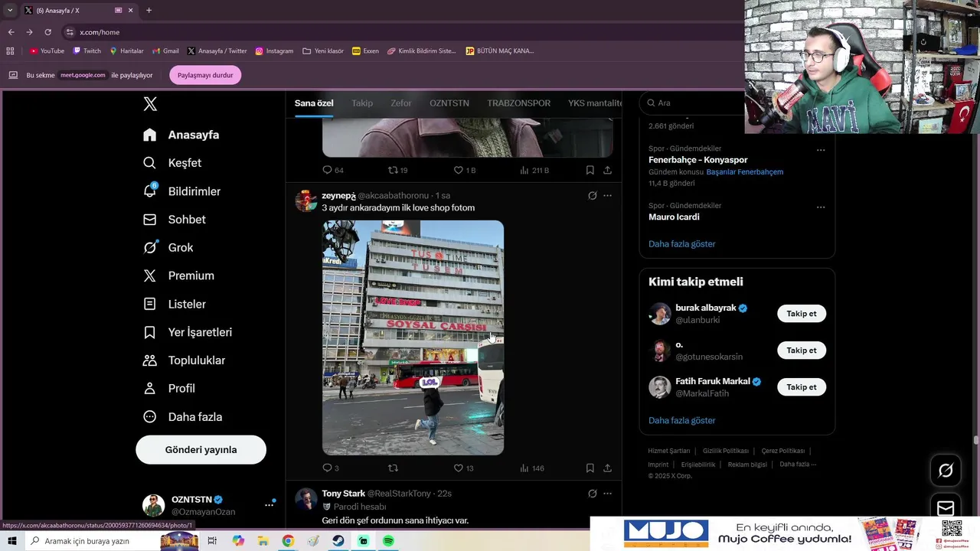980x551 pixels.
Task: Switch to TRABZONSPOR tab
Action: tap(519, 103)
